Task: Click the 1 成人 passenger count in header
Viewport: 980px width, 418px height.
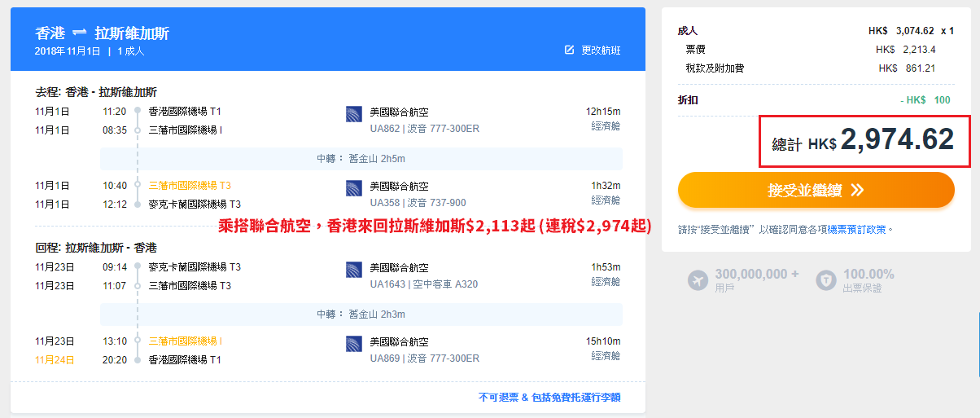Action: pos(131,51)
